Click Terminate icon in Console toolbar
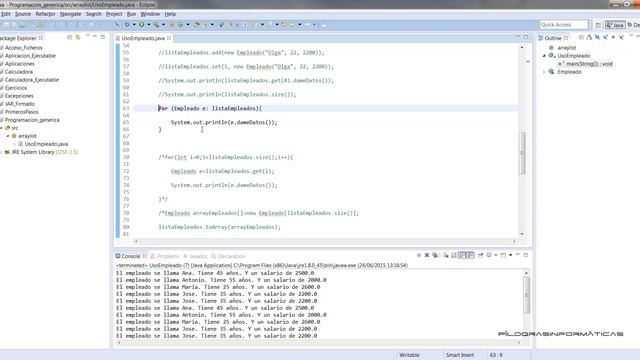Image resolution: width=640 pixels, height=360 pixels. (x=419, y=255)
